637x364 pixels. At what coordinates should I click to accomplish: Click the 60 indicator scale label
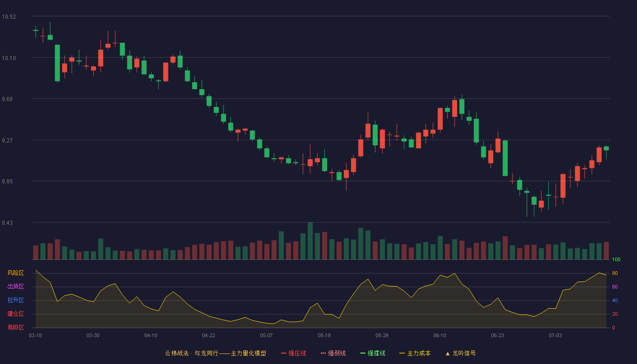[x=615, y=287]
